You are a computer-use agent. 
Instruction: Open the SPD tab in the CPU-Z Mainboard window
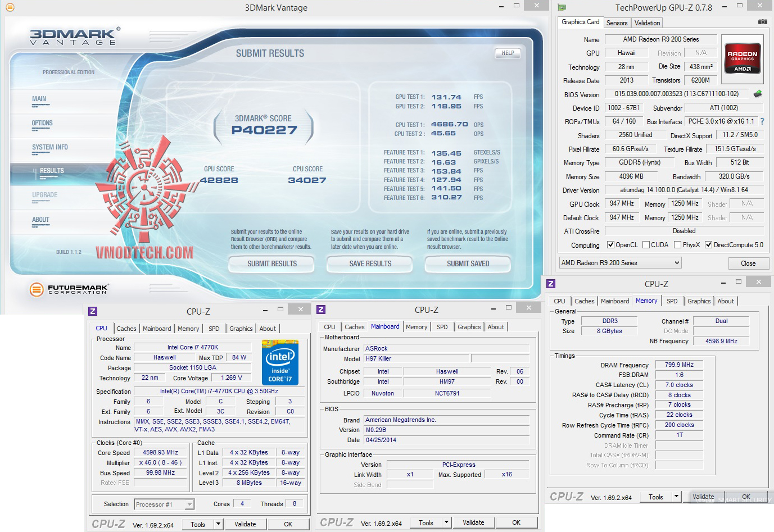pos(442,327)
